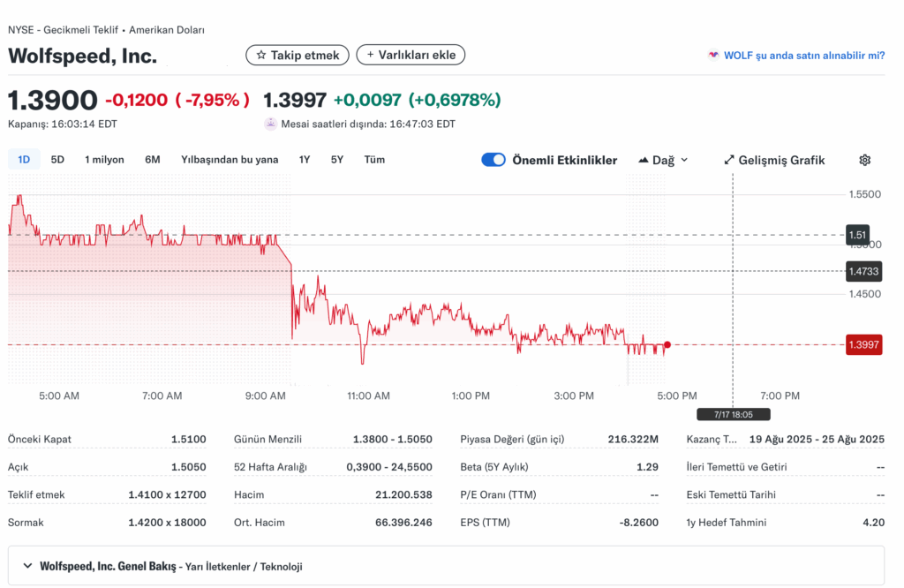Click the red current price dot on chart
The image size is (904, 588).
(x=667, y=344)
